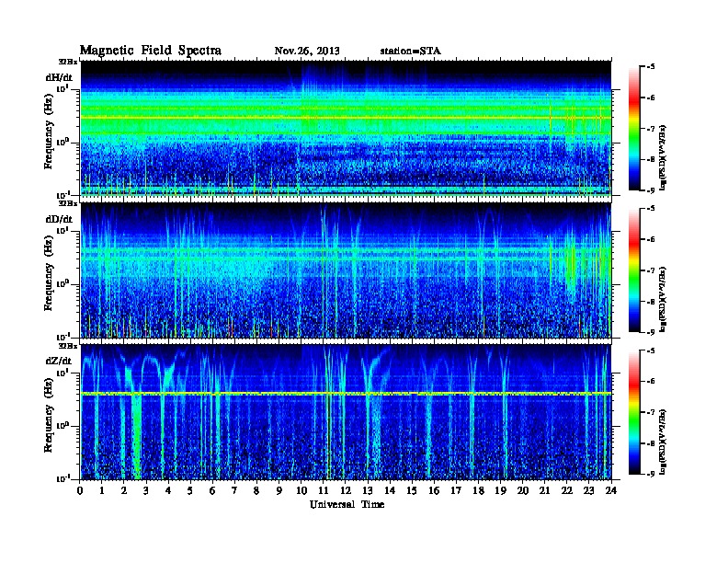Click hour tick label "12" on the time axis
Viewport: 728px width, 563px height.
[346, 490]
